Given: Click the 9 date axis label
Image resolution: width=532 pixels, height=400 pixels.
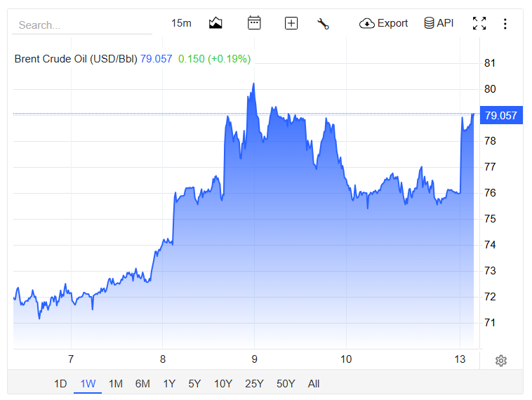Looking at the screenshot, I should point(255,359).
